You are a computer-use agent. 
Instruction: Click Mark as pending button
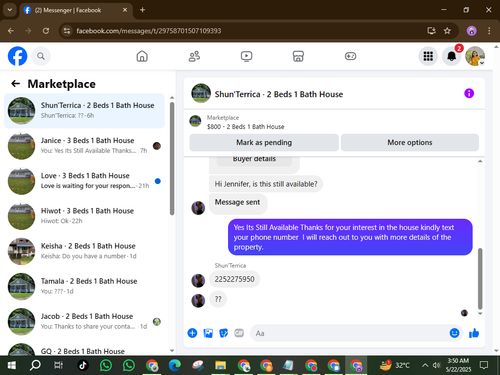pos(264,143)
